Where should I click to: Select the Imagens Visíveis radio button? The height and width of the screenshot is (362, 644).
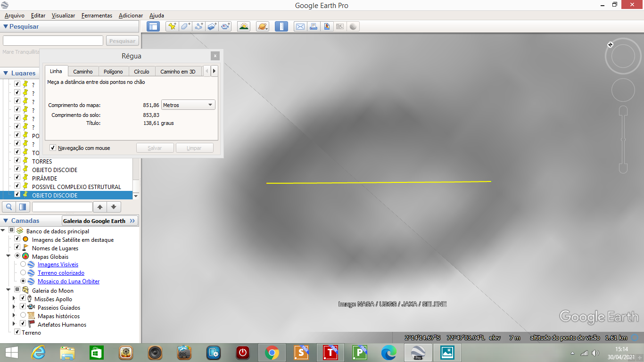(23, 264)
